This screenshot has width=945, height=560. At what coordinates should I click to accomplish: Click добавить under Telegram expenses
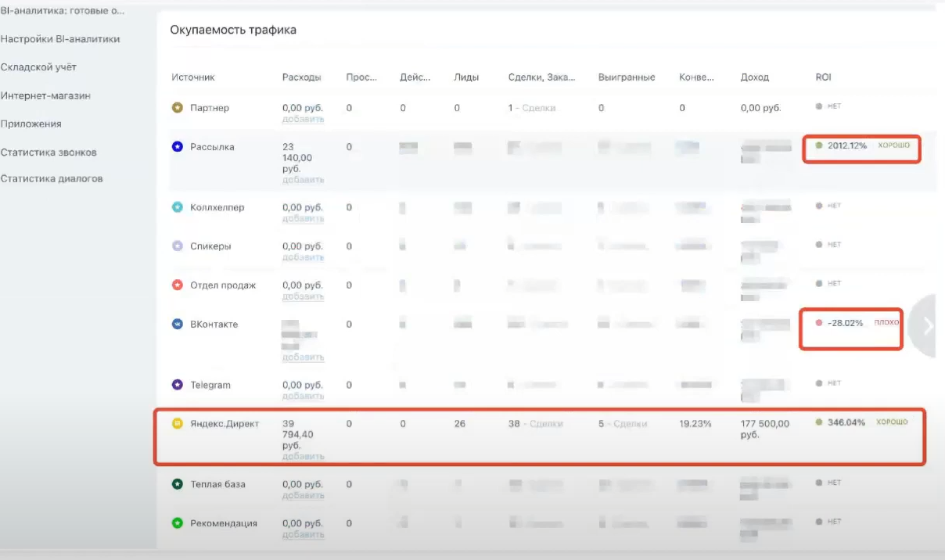click(x=303, y=396)
